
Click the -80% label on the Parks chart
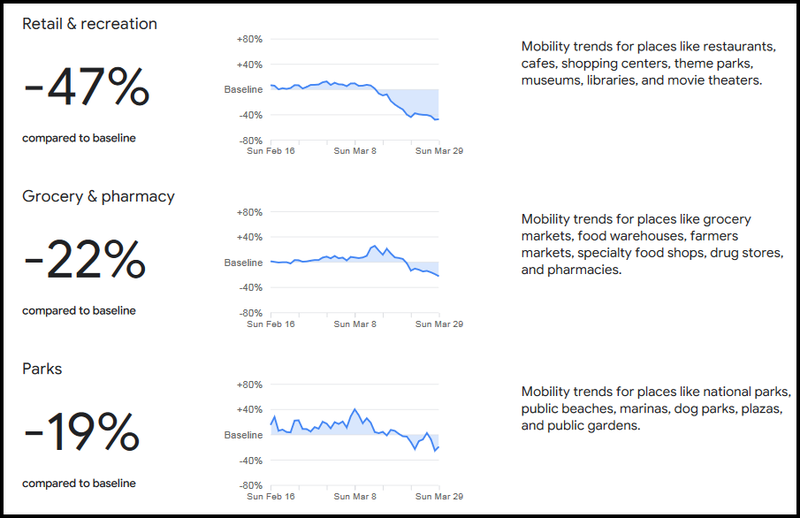point(249,485)
